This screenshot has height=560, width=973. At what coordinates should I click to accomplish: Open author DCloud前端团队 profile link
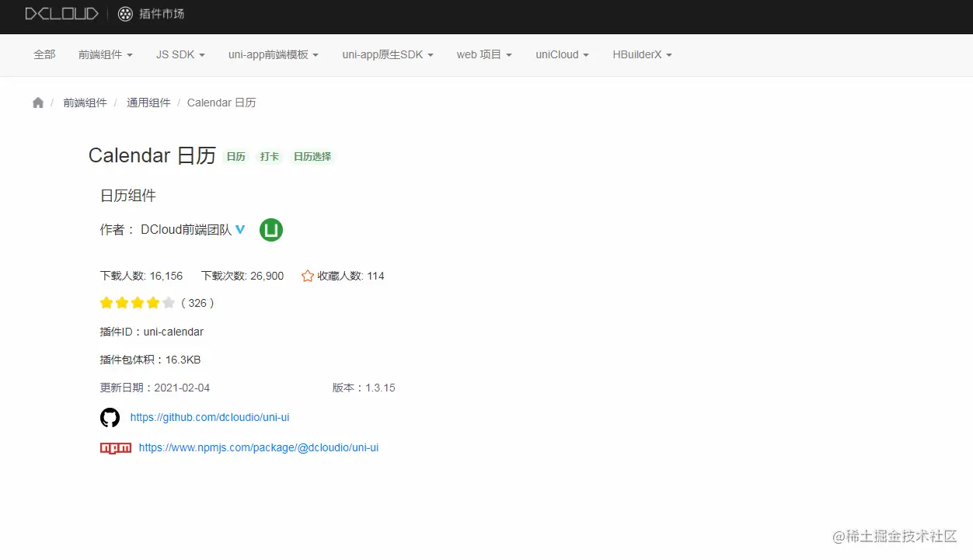[187, 230]
